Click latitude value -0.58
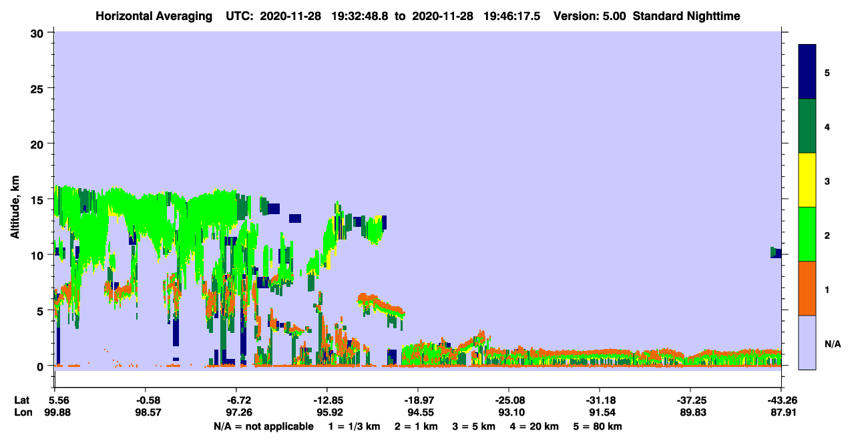 [x=148, y=400]
